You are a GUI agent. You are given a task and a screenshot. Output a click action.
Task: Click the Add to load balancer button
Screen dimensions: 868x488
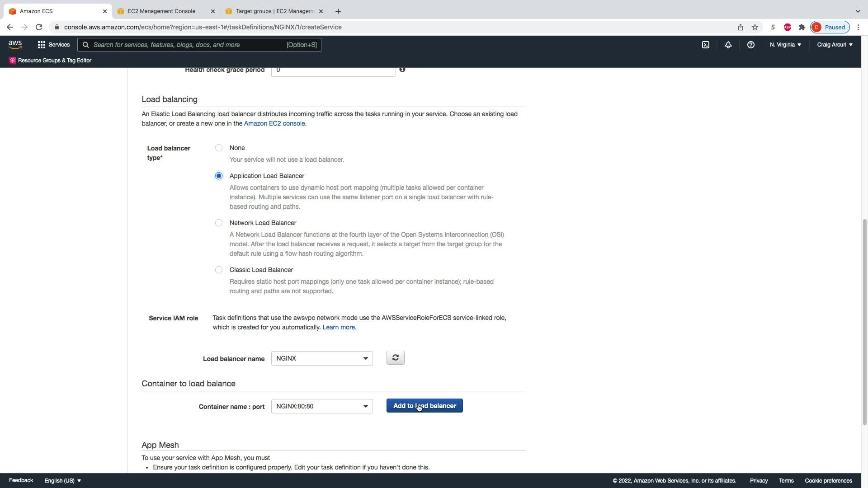[x=424, y=406]
